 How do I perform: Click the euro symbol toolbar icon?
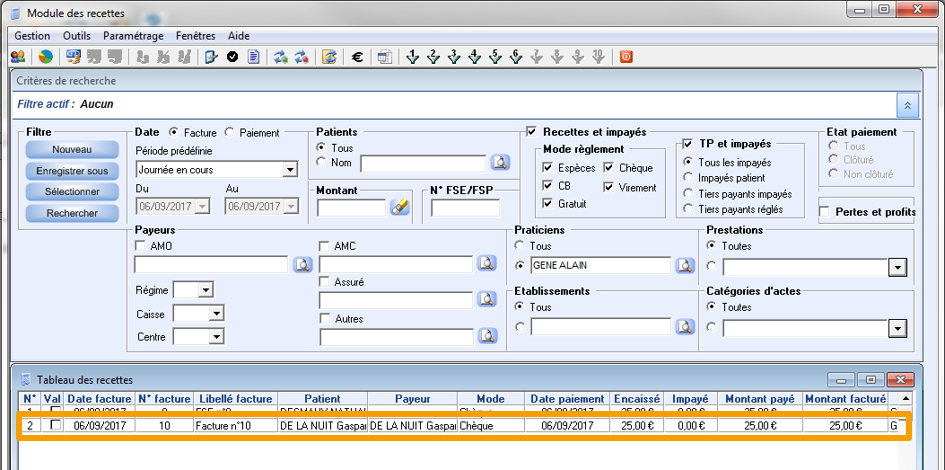coord(357,57)
